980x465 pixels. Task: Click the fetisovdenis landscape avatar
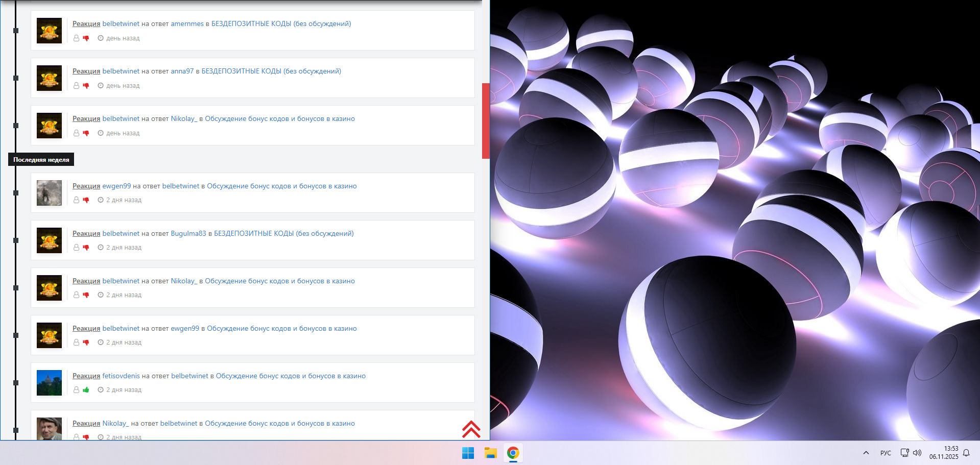click(x=49, y=383)
